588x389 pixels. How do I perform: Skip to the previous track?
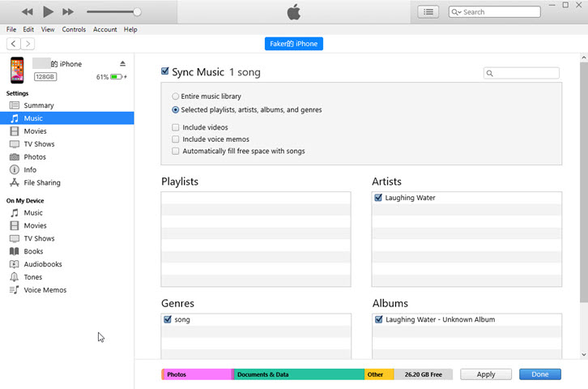[28, 11]
